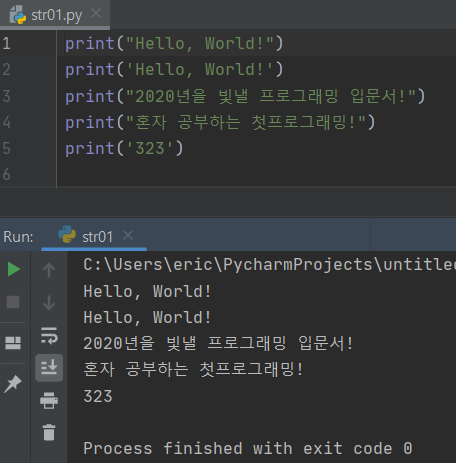Click line number 1 in gutter
This screenshot has height=463, width=456.
(x=6, y=44)
